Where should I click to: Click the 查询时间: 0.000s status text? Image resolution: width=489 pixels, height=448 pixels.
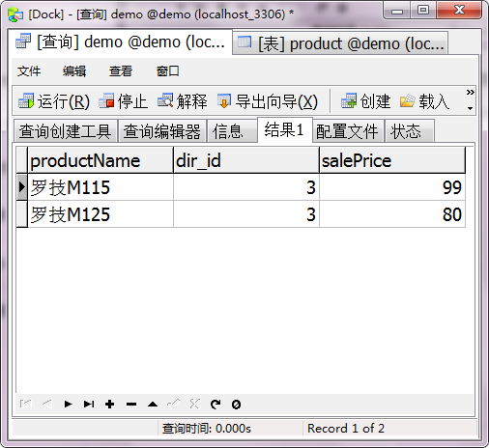coord(207,429)
